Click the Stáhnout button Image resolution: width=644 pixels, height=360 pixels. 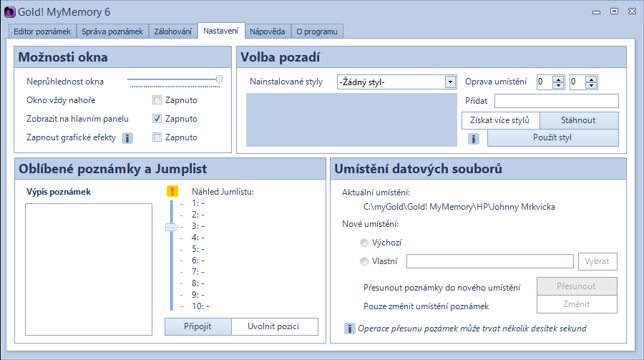[578, 120]
